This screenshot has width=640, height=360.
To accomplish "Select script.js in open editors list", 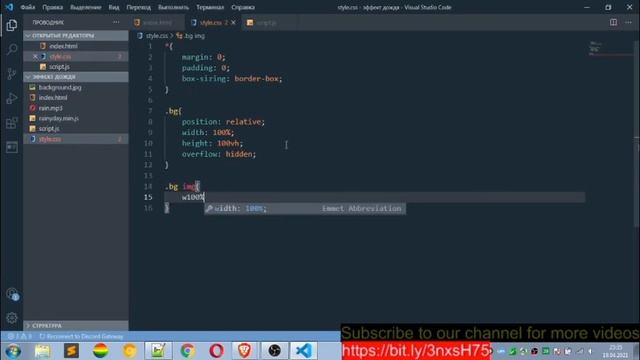I will (76, 67).
